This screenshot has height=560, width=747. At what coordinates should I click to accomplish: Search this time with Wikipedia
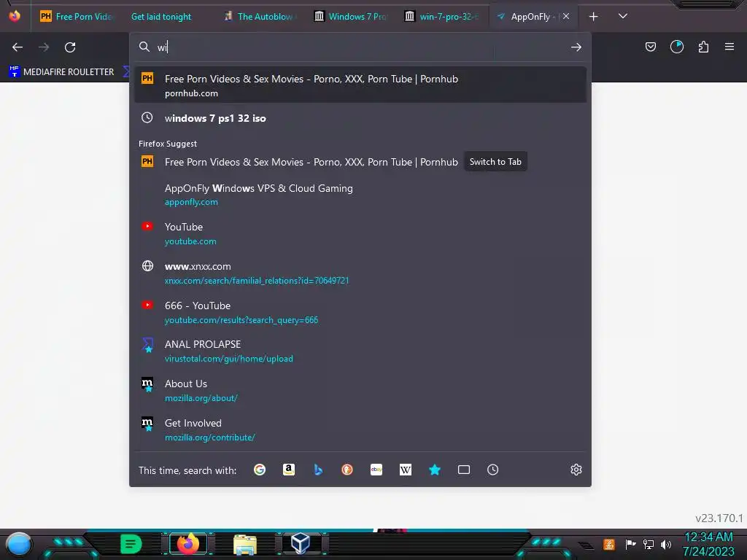[406, 470]
